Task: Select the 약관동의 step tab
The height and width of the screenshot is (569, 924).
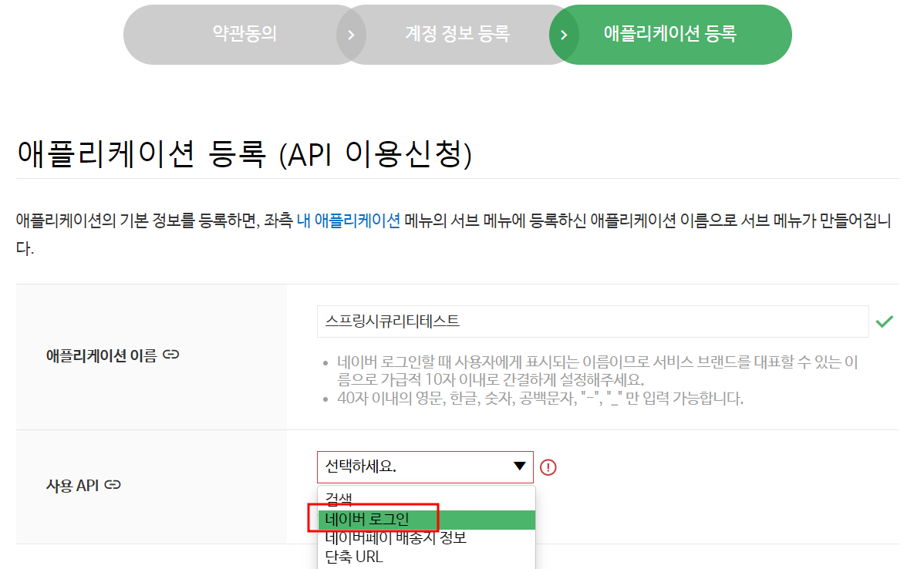Action: (x=244, y=34)
